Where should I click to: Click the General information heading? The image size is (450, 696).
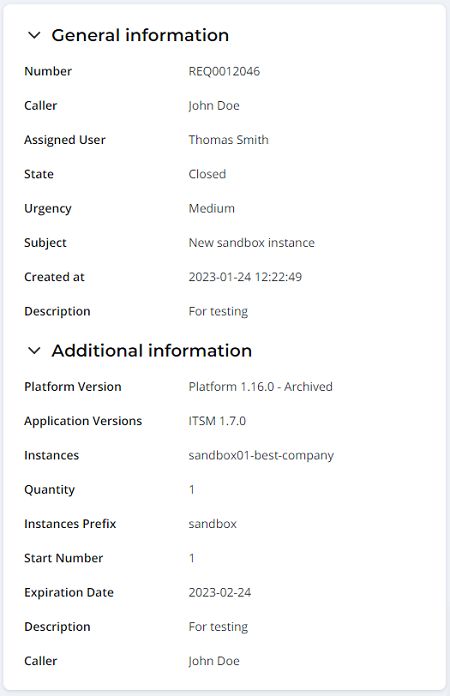pos(140,35)
